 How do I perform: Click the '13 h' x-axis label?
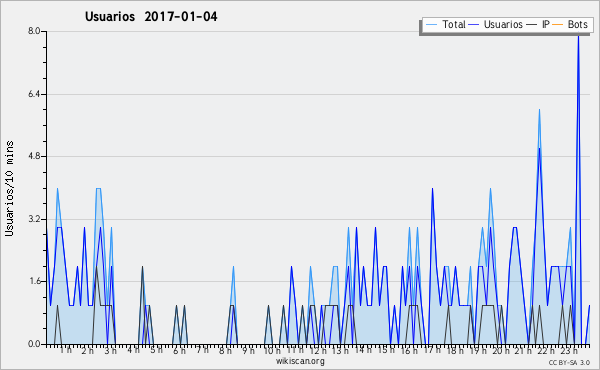[x=340, y=350]
